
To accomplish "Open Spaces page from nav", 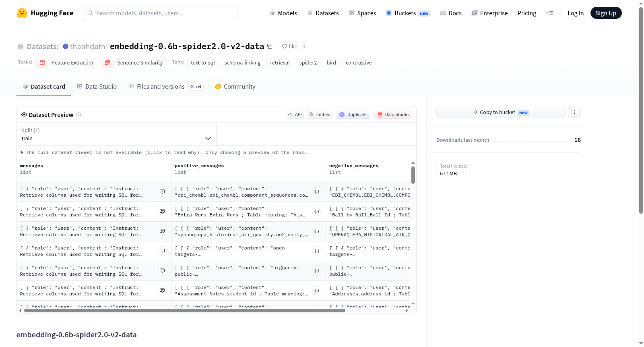I will [x=362, y=13].
